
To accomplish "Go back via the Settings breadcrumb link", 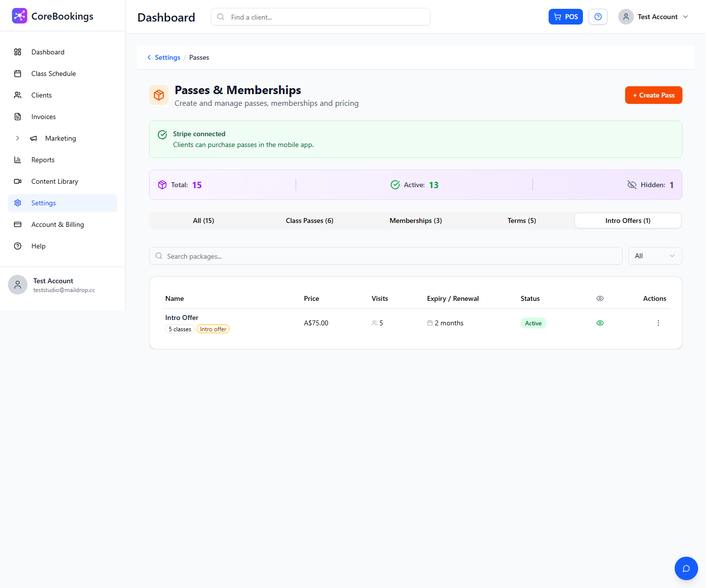I will coord(168,57).
